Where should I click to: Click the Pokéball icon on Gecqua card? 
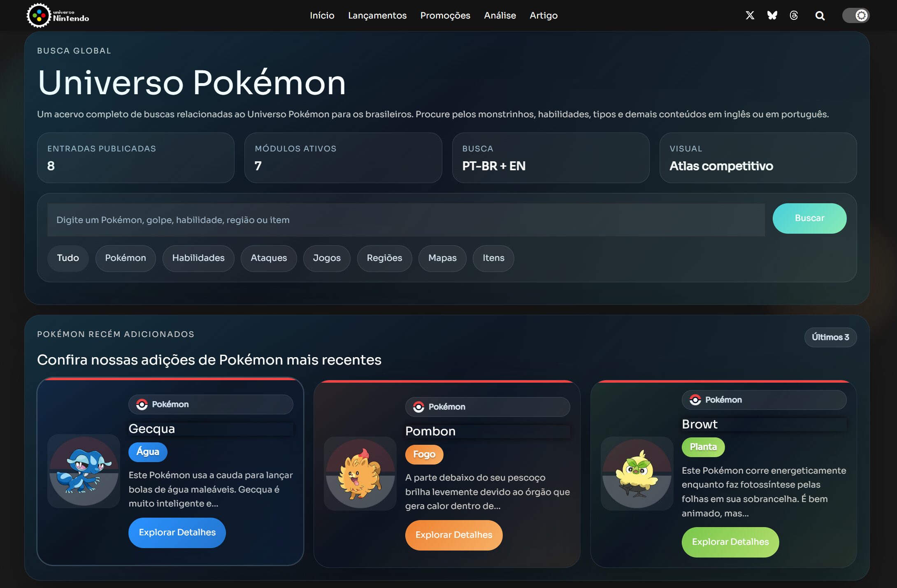[x=142, y=404]
